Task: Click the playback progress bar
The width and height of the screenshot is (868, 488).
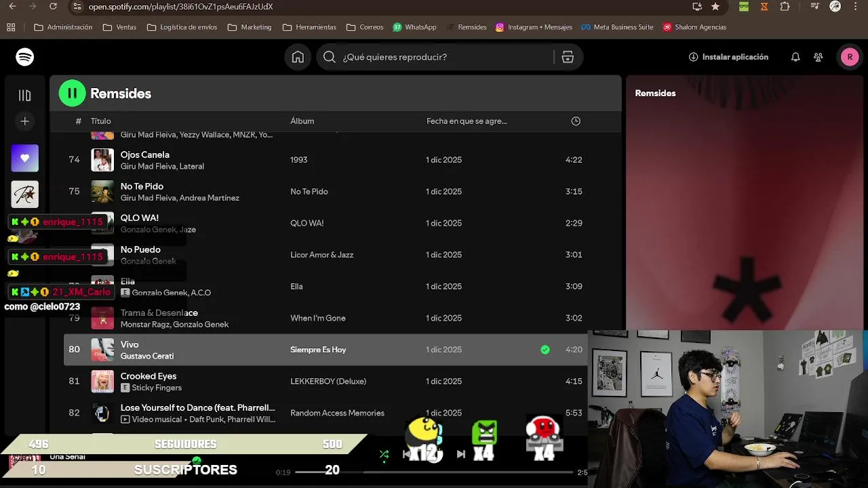Action: click(434, 472)
